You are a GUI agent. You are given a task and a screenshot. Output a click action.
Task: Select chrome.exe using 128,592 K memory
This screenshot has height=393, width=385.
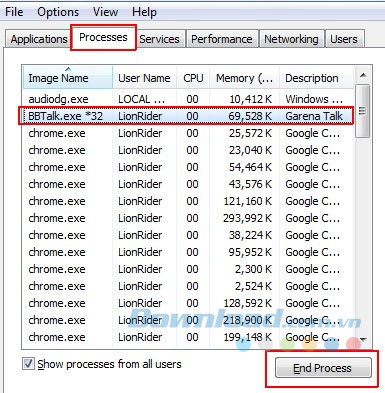pyautogui.click(x=188, y=303)
